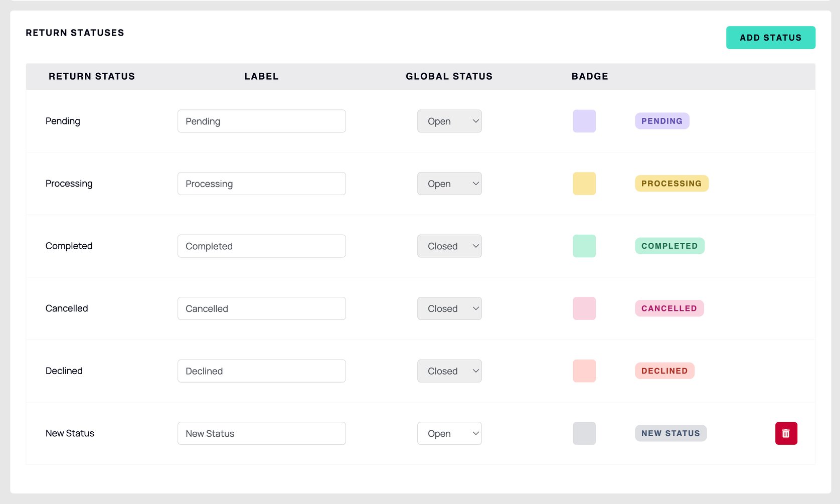Pick the yellow Processing badge color swatch
Viewport: 840px width, 504px height.
coord(584,184)
